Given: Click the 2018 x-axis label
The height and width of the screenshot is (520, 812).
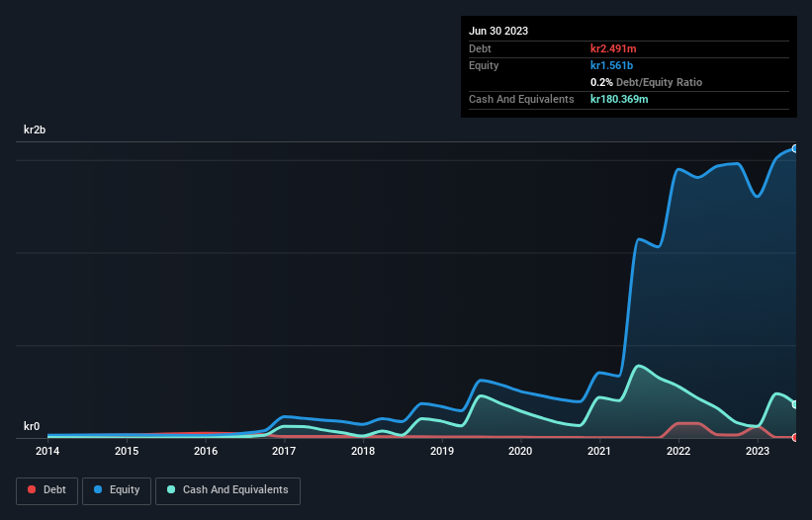Looking at the screenshot, I should (x=363, y=451).
